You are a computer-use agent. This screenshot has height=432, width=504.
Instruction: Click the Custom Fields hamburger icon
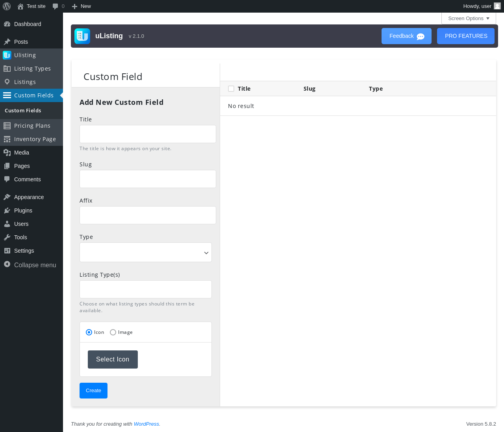[7, 95]
